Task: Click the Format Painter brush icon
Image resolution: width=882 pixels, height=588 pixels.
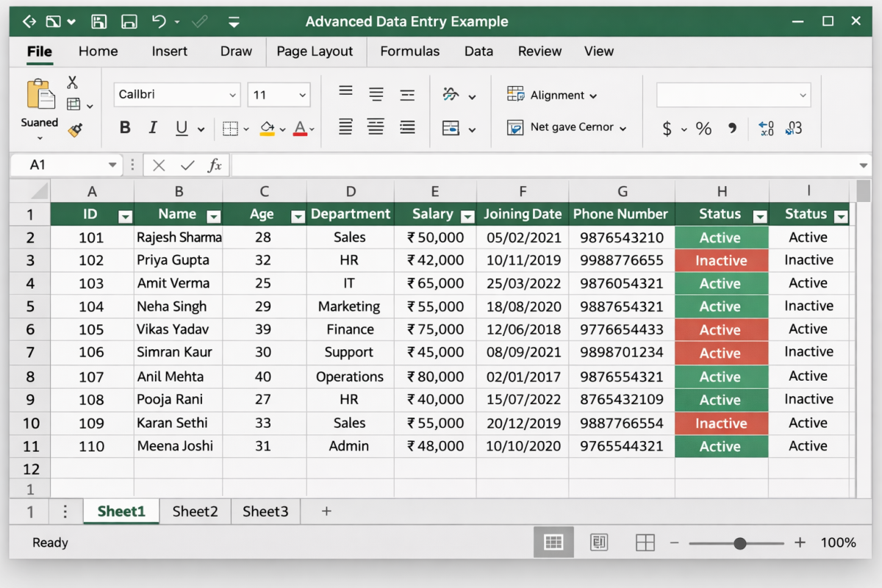Action: click(75, 130)
